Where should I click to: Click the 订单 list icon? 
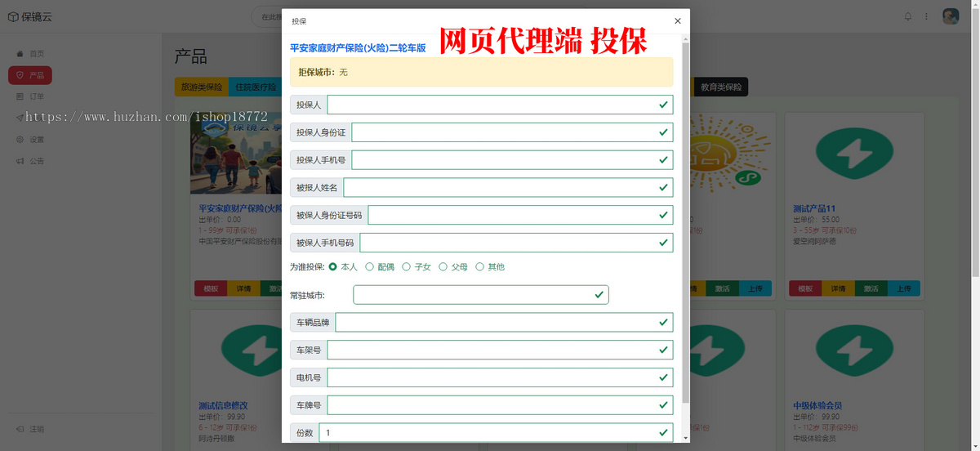coord(20,96)
